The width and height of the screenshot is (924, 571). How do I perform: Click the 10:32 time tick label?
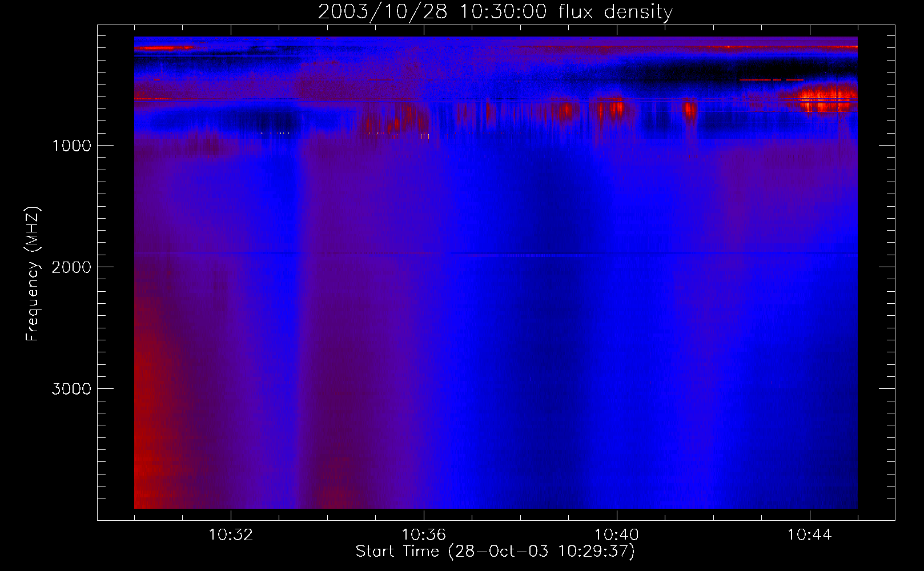[x=231, y=535]
